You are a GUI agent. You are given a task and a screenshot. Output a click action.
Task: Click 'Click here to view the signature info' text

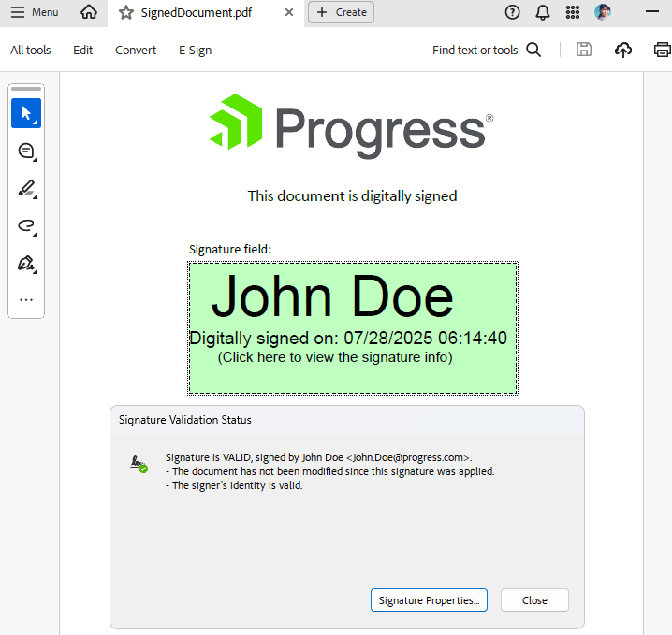point(335,357)
